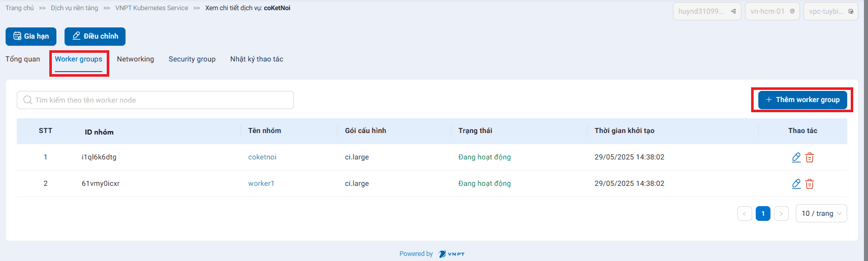This screenshot has height=261, width=868.
Task: Click the Thêm worker group button
Action: [802, 100]
